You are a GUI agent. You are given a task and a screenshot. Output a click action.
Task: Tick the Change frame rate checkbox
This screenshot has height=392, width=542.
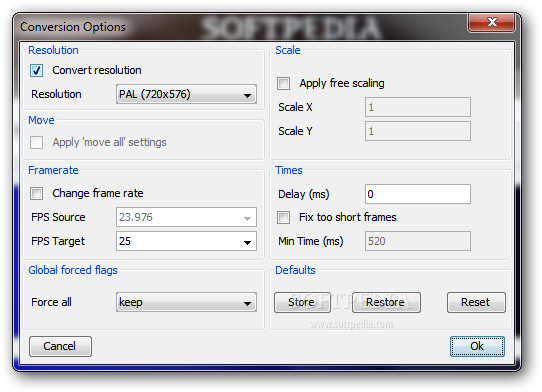pyautogui.click(x=37, y=193)
